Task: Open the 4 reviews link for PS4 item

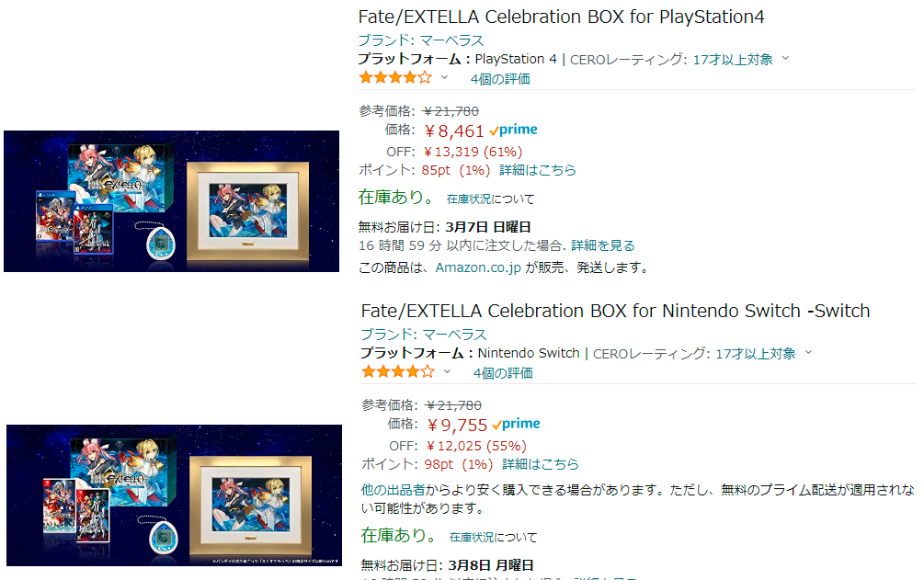Action: click(x=500, y=79)
